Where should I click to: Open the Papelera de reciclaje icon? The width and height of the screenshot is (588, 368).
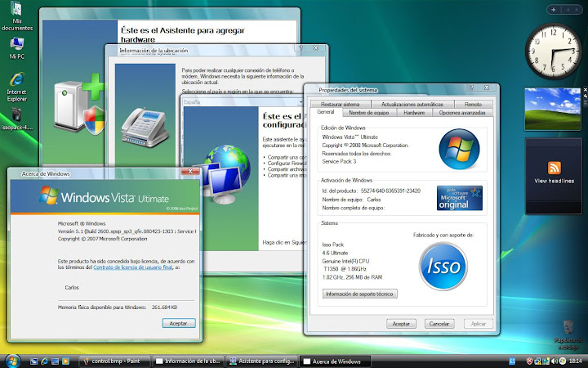(568, 334)
